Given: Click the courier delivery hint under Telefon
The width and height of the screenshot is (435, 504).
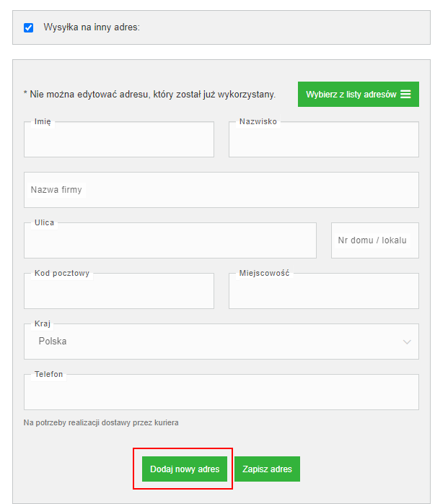Looking at the screenshot, I should tap(101, 422).
